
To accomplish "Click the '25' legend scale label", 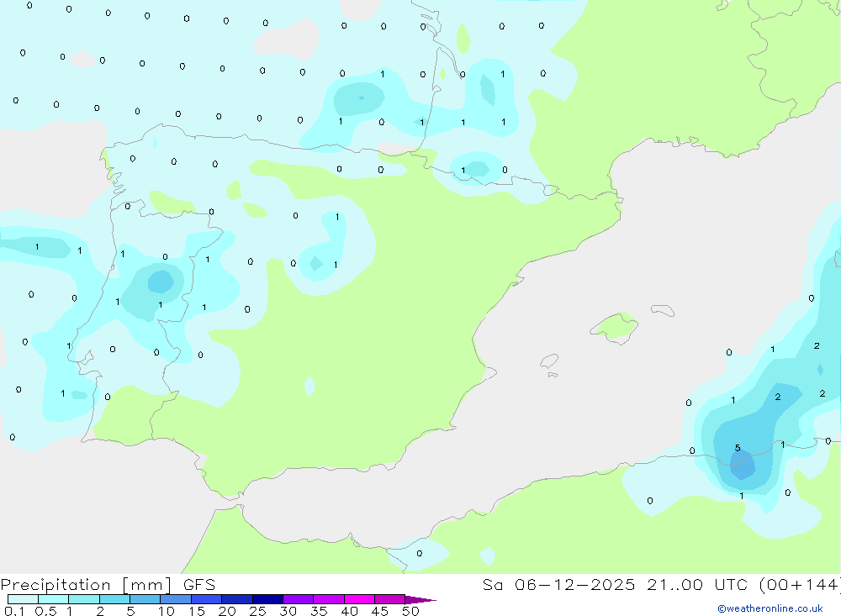I will [257, 611].
